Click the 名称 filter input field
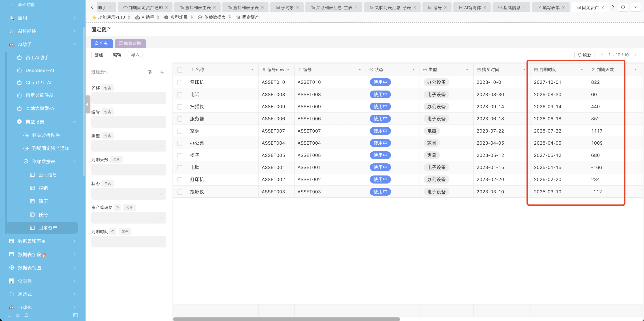The width and height of the screenshot is (644, 321). pos(128,98)
